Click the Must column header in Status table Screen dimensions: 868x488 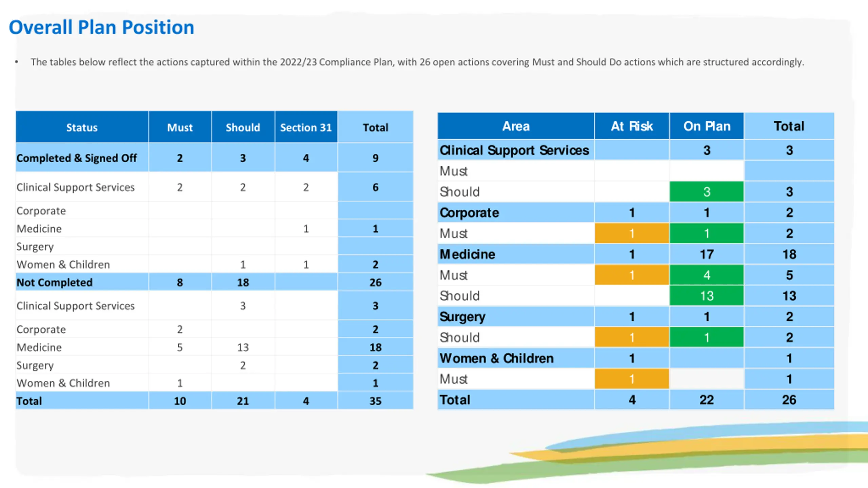(x=180, y=127)
